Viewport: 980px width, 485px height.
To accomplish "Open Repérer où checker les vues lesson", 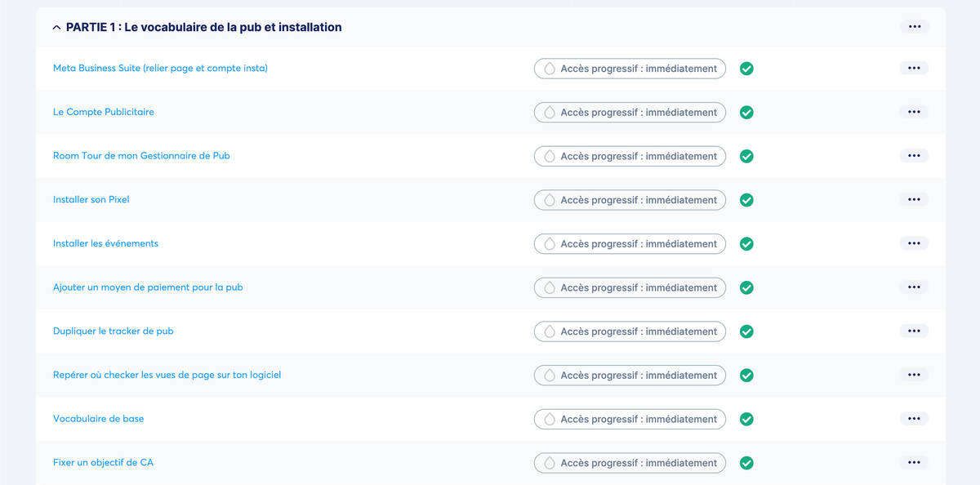I will coord(167,376).
